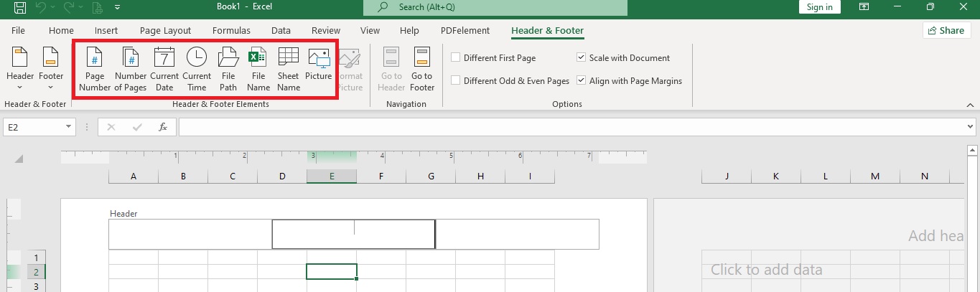Click the Save icon in title bar
The width and height of the screenshot is (980, 292).
19,8
